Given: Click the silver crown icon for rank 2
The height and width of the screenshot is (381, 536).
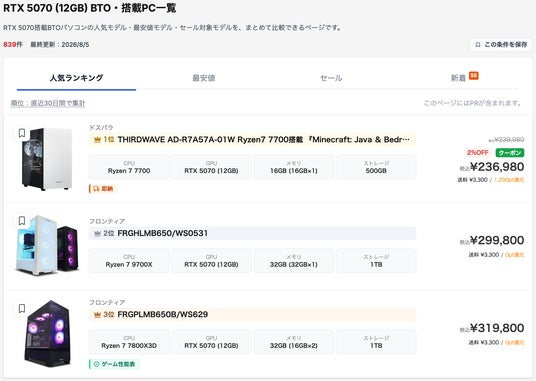Looking at the screenshot, I should (97, 233).
